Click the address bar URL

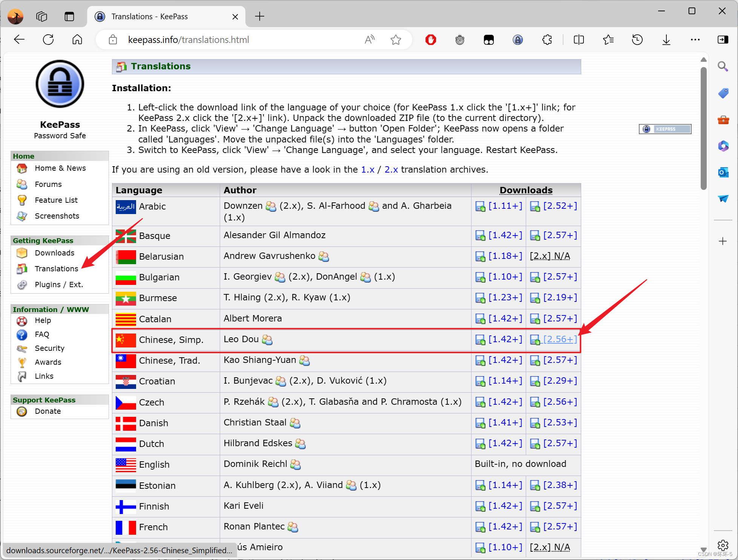click(x=188, y=40)
